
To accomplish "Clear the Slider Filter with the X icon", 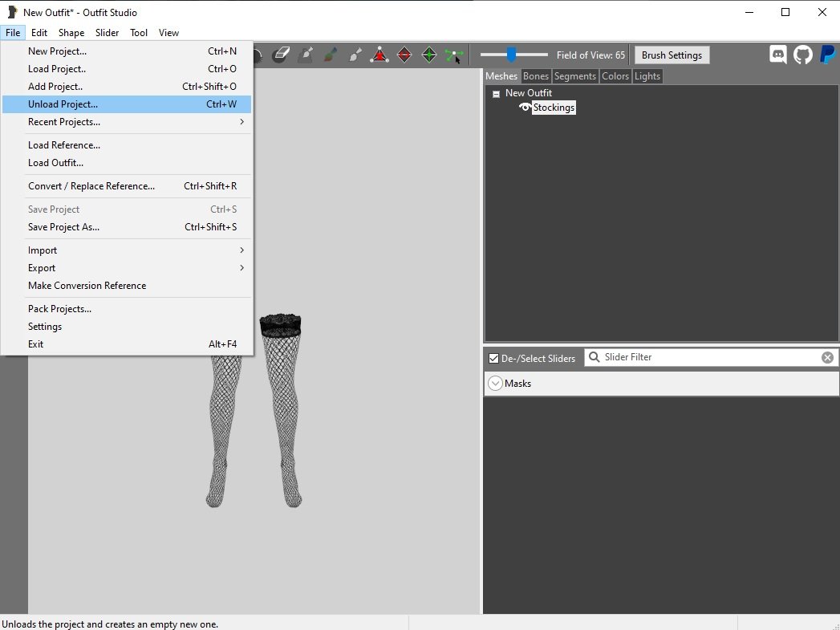I will (x=827, y=357).
